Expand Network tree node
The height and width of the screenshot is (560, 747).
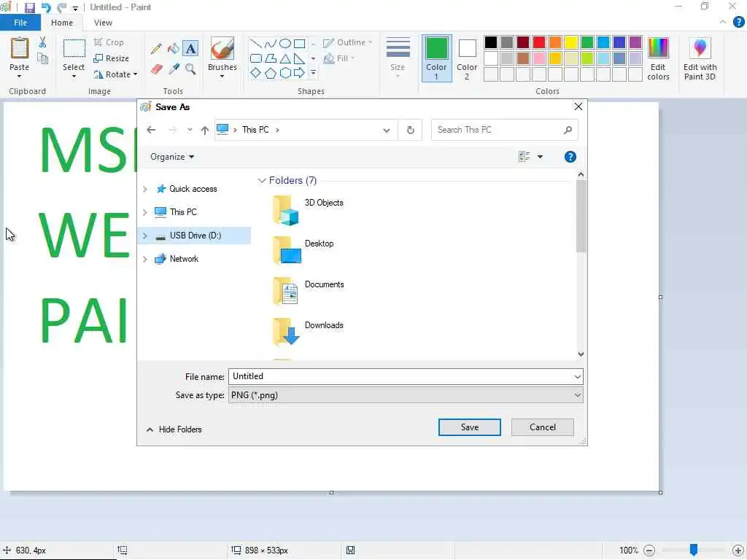[x=145, y=259]
